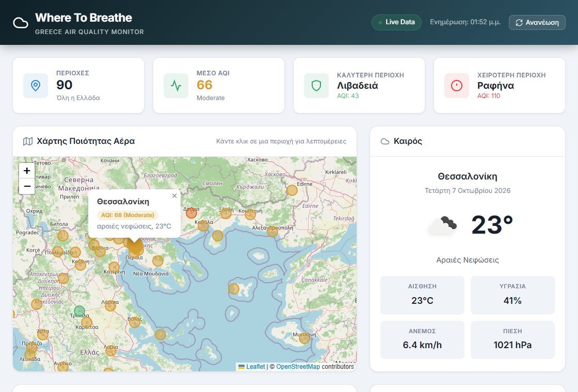Click the shield icon for Καλύτερη Περιοχή
This screenshot has height=392, width=578.
tap(316, 86)
